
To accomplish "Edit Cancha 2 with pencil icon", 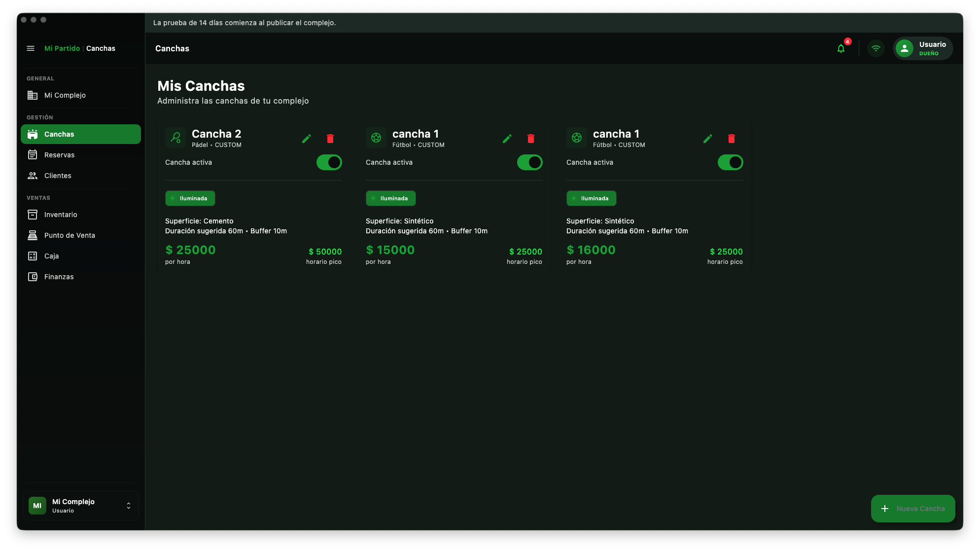I will 307,139.
